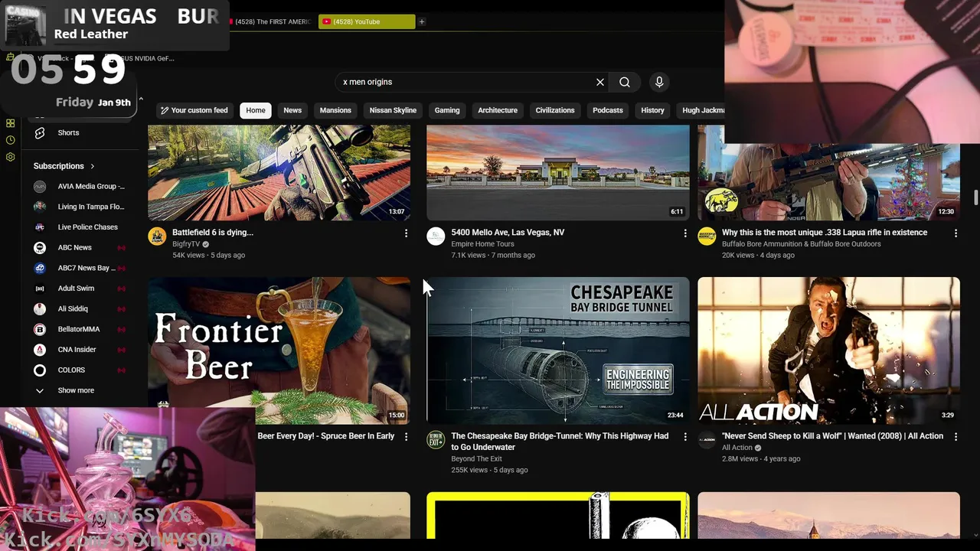This screenshot has width=980, height=551.
Task: Clear the search box with the X icon
Action: coord(600,82)
